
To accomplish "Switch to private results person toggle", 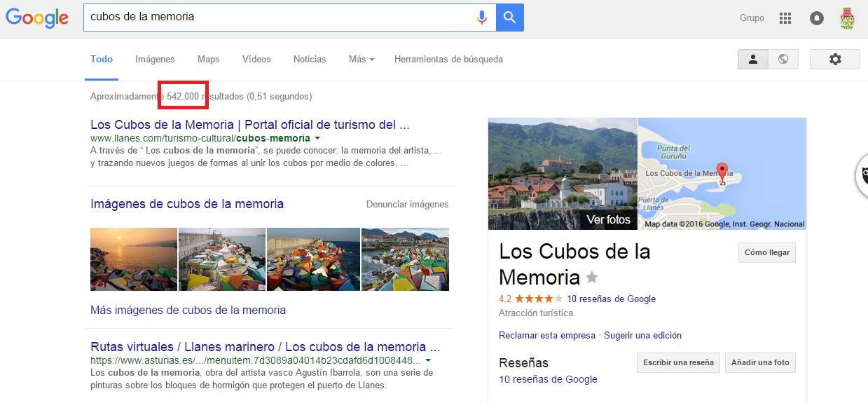I will tap(753, 60).
